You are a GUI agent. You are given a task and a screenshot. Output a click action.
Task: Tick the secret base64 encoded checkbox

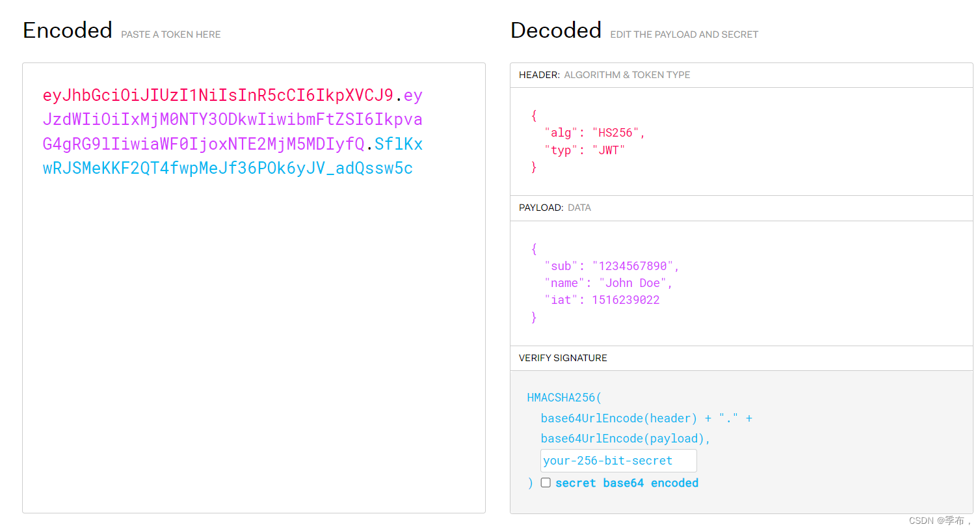click(546, 482)
